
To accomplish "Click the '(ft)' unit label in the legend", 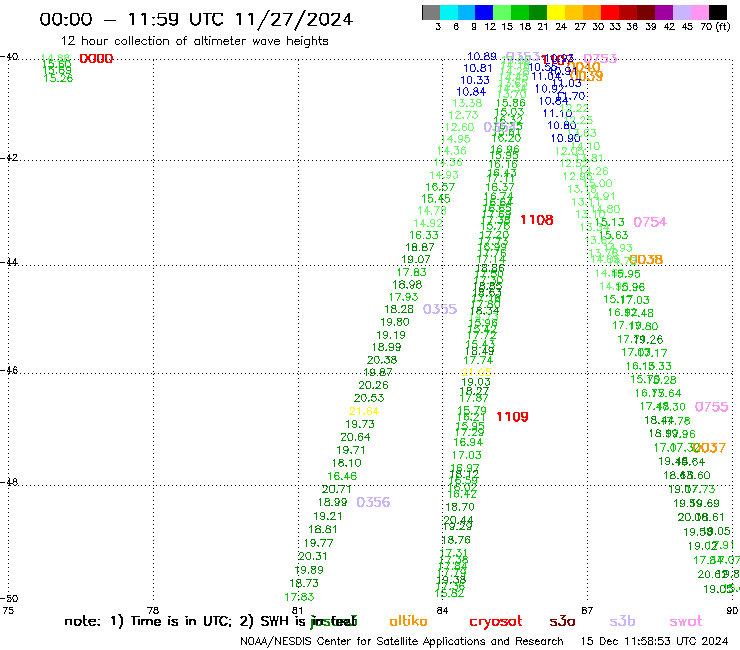I will click(723, 27).
